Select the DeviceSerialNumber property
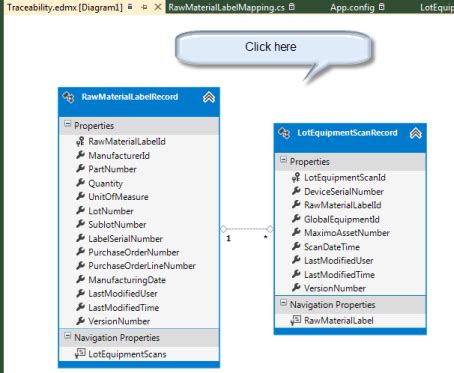The width and height of the screenshot is (454, 373). 344,191
